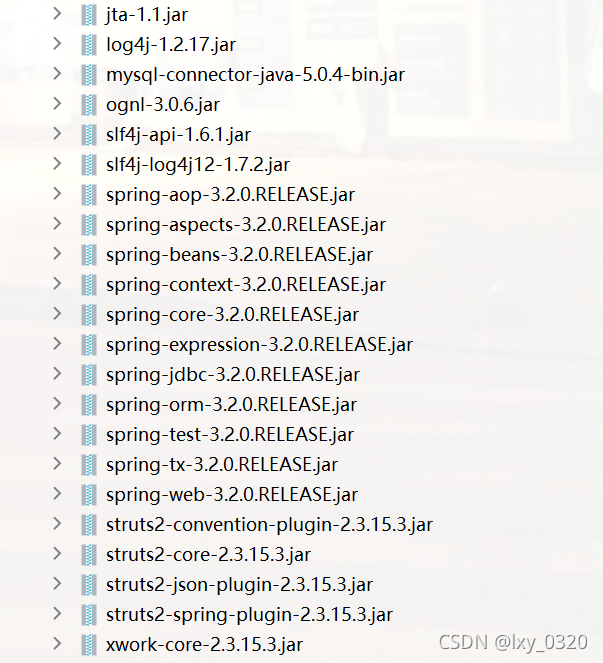This screenshot has width=603, height=663.
Task: Click the jar icon beside struts2-json-plugin-2.3.15.3.jar
Action: (x=89, y=585)
